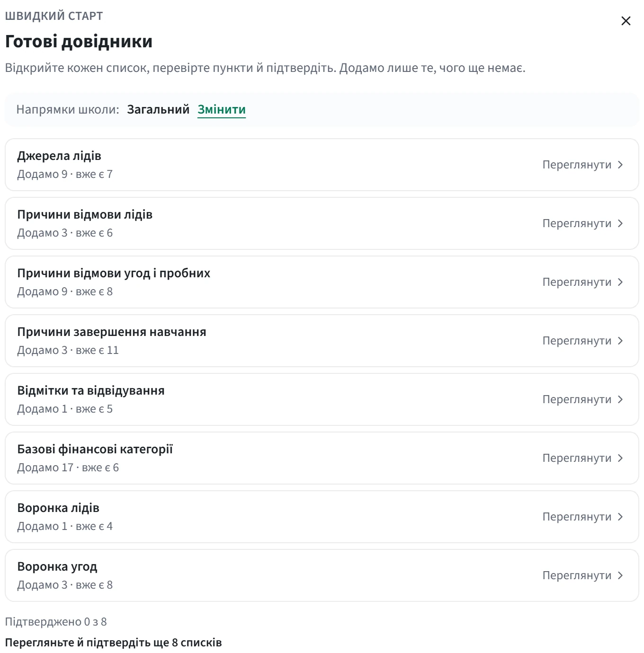Click the Готові довідники heading
The height and width of the screenshot is (653, 644).
(x=79, y=42)
